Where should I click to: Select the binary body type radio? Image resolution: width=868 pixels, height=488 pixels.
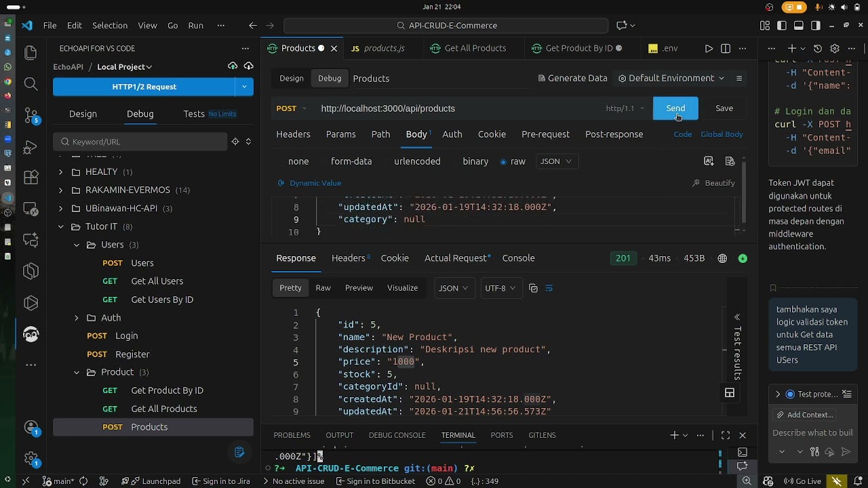click(x=470, y=161)
